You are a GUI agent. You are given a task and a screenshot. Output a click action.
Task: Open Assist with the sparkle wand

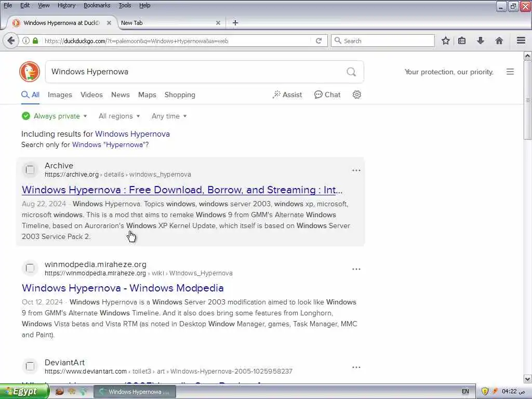287,95
